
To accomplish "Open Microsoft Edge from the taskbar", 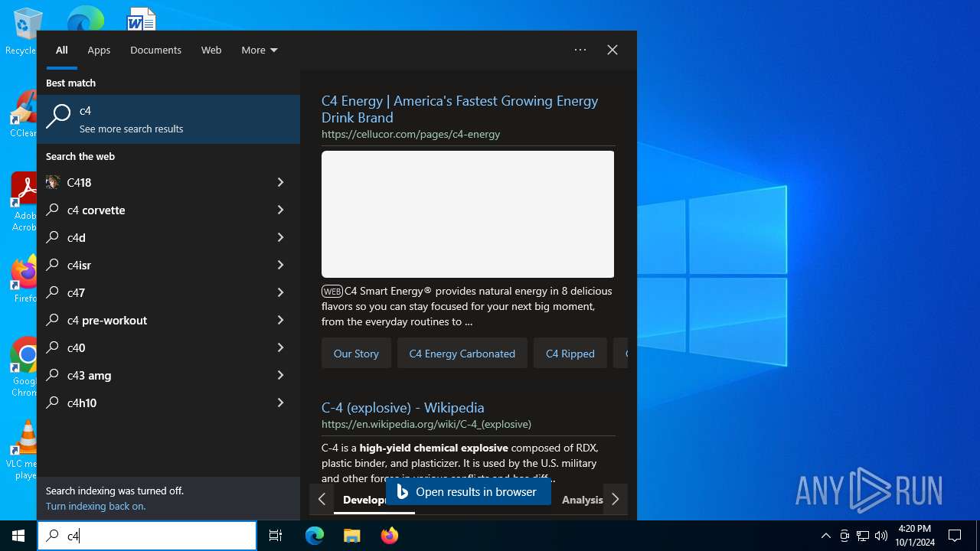I will pos(315,536).
